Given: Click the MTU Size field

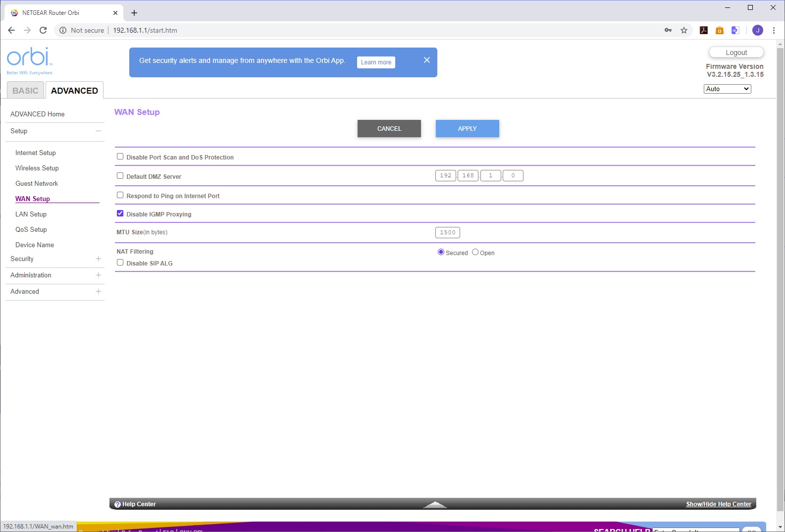Looking at the screenshot, I should (448, 232).
